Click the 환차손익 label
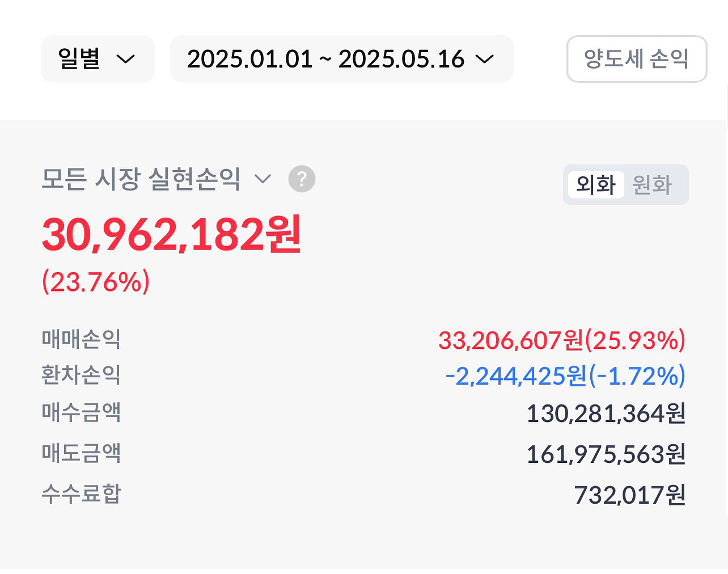The width and height of the screenshot is (728, 574). pyautogui.click(x=81, y=375)
